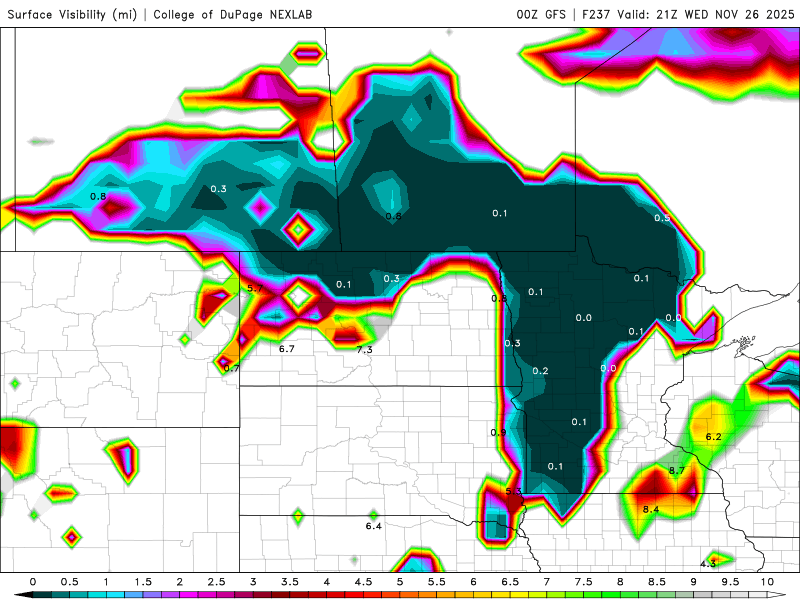The height and width of the screenshot is (600, 800).
Task: Click the 'Surface Visibility (mi)' title text
Action: click(72, 14)
